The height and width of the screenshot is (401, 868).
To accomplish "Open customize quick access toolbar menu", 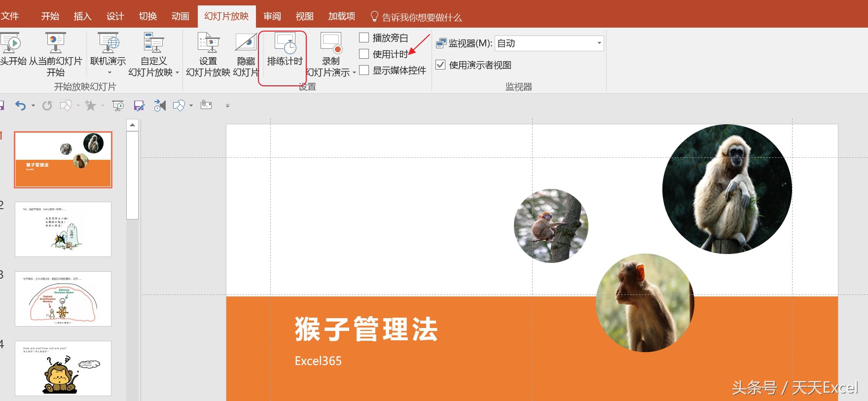I will (x=227, y=106).
